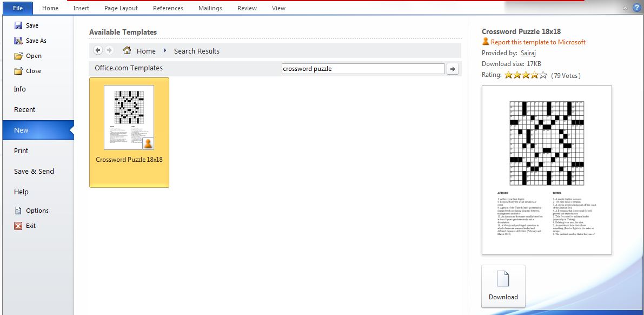Open the Page Layout tab
The image size is (644, 315).
point(121,8)
